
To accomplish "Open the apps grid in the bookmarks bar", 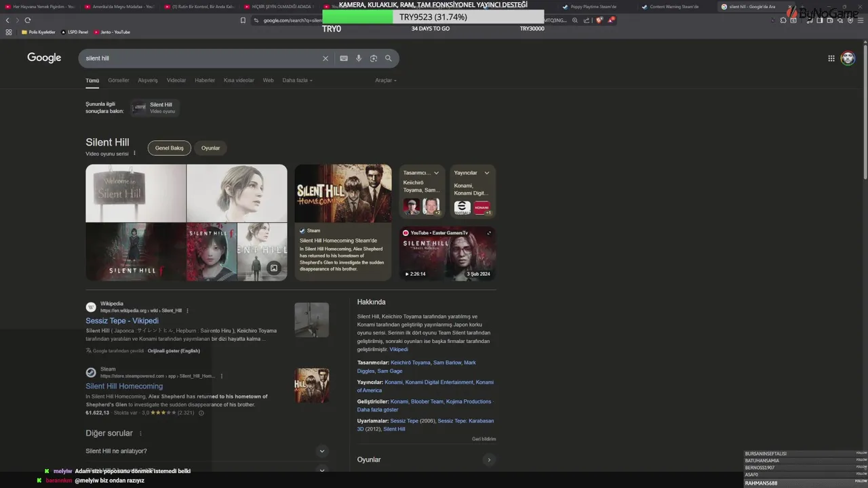I will tap(9, 32).
